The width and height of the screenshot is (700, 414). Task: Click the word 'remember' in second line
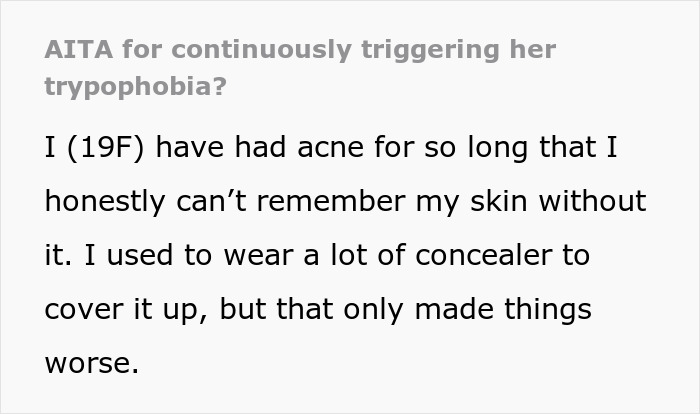coord(331,201)
